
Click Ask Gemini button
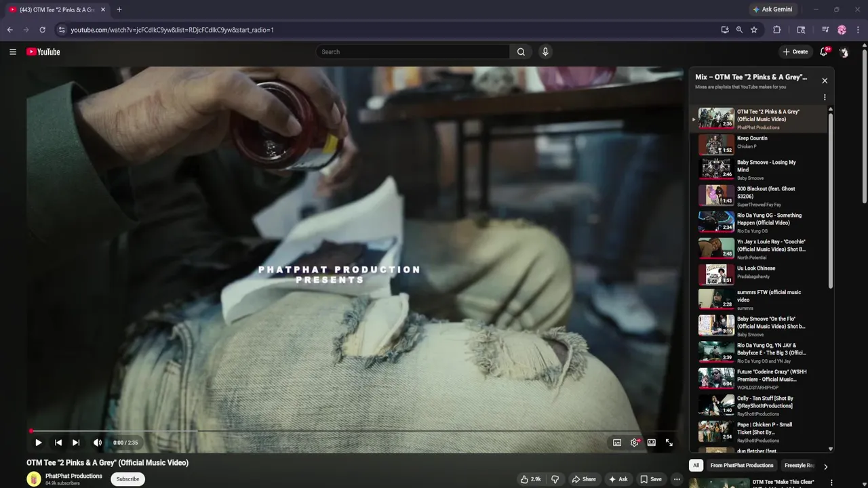click(772, 9)
